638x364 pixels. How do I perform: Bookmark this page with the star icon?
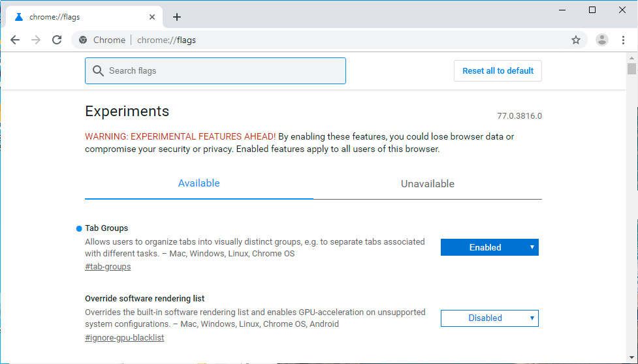[x=575, y=40]
